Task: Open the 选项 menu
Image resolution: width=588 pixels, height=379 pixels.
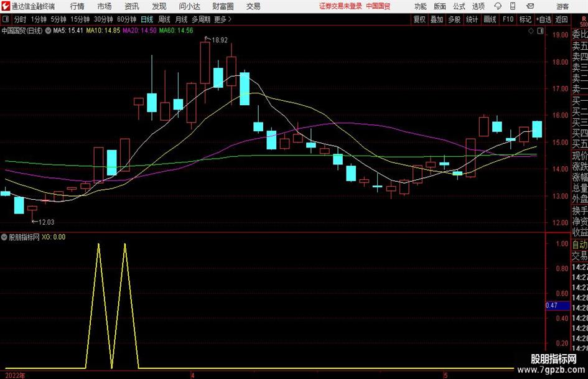Action: click(478, 6)
